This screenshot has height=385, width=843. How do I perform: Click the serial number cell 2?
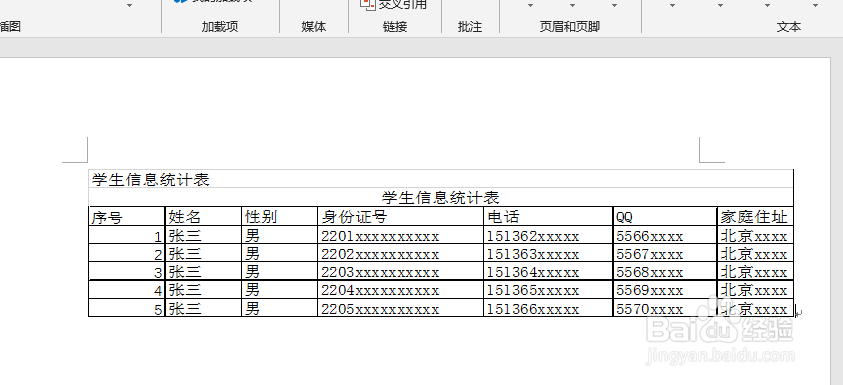[x=126, y=253]
